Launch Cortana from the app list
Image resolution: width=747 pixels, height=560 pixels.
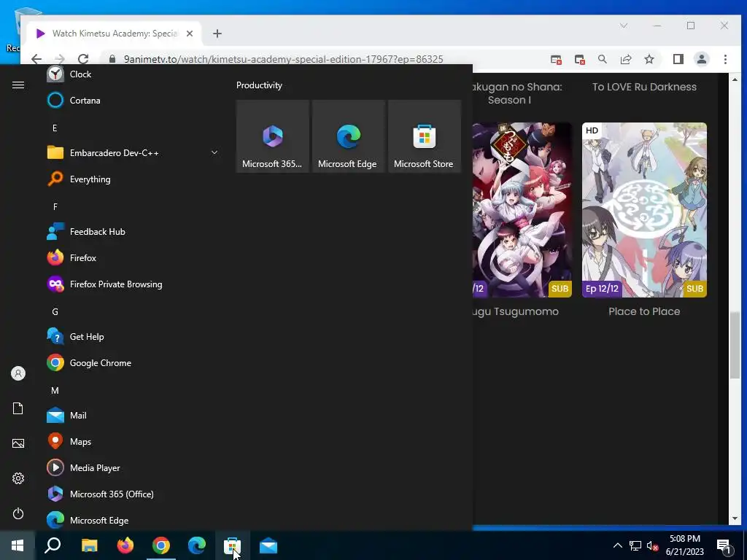coord(133,101)
